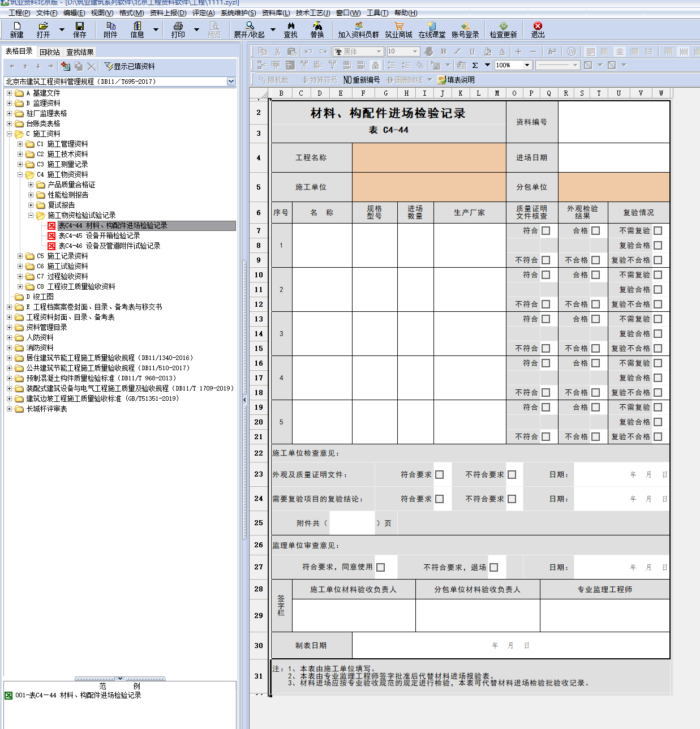Expand the A 基建文件 tree node

[x=9, y=93]
